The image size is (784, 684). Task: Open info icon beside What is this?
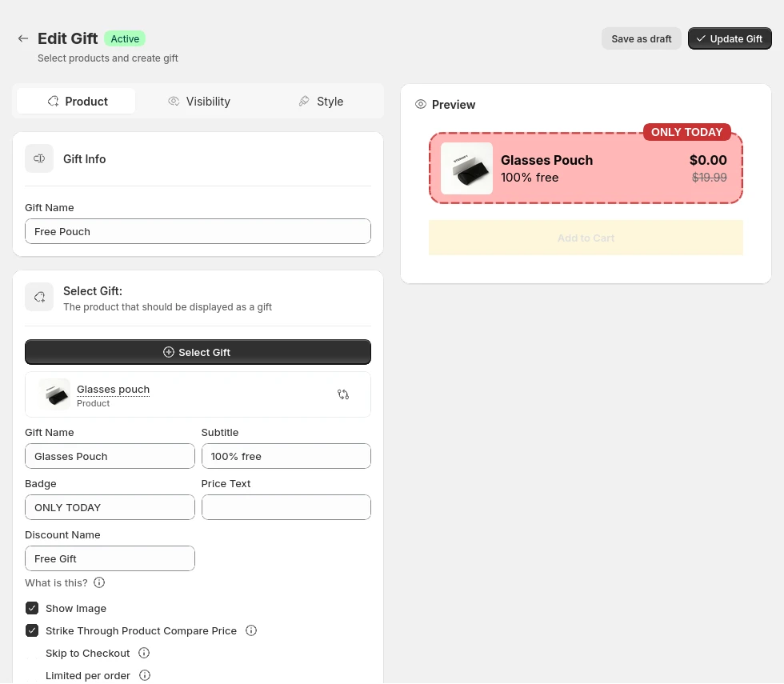point(99,582)
